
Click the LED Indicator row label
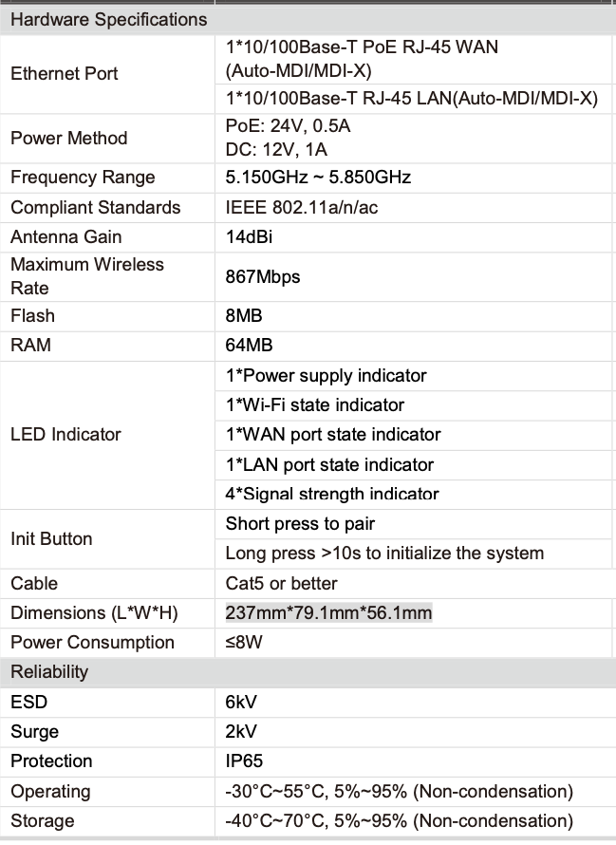[65, 434]
